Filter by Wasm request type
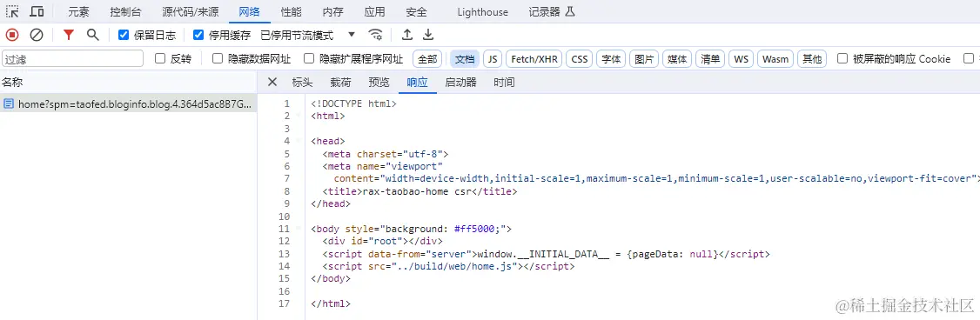 [x=775, y=59]
